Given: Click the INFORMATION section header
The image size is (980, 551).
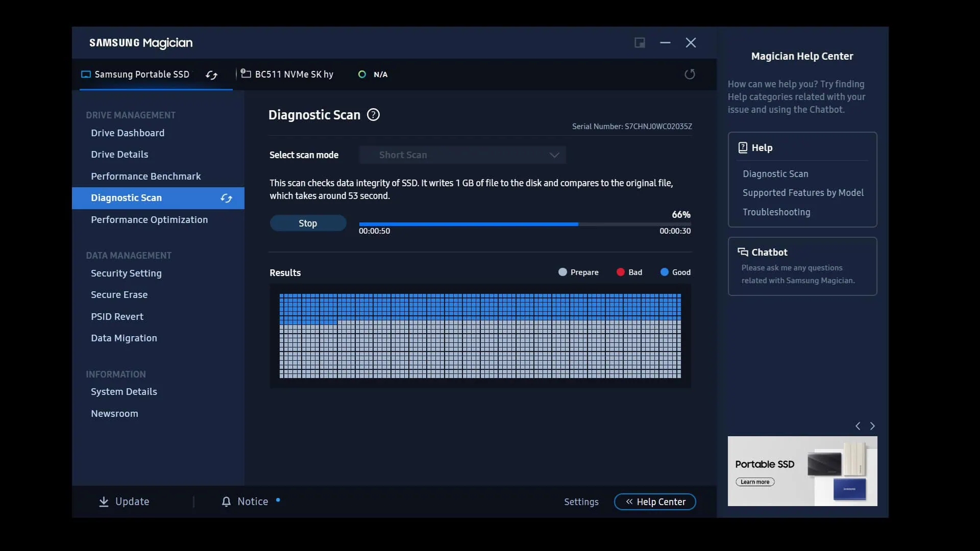Looking at the screenshot, I should (116, 374).
